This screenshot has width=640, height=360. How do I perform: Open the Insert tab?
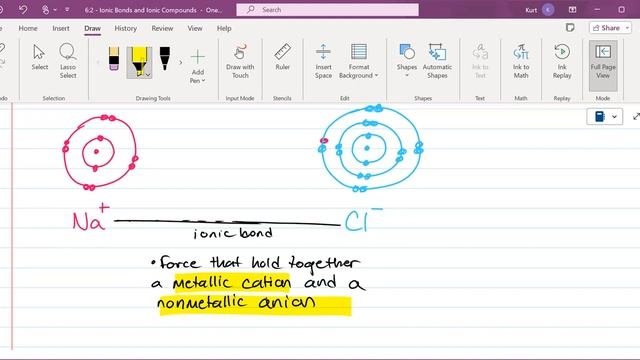(61, 28)
